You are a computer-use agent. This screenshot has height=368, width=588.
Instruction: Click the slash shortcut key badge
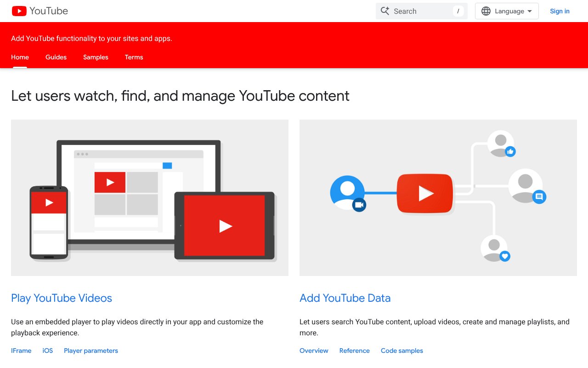pos(458,11)
